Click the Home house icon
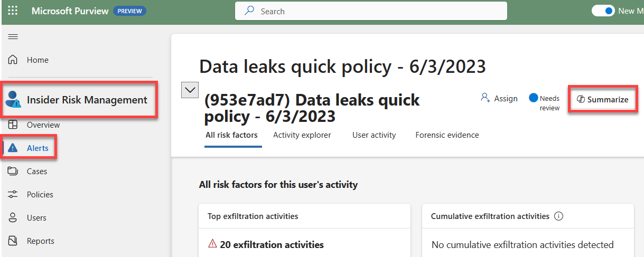This screenshot has width=644, height=257. pos(13,60)
